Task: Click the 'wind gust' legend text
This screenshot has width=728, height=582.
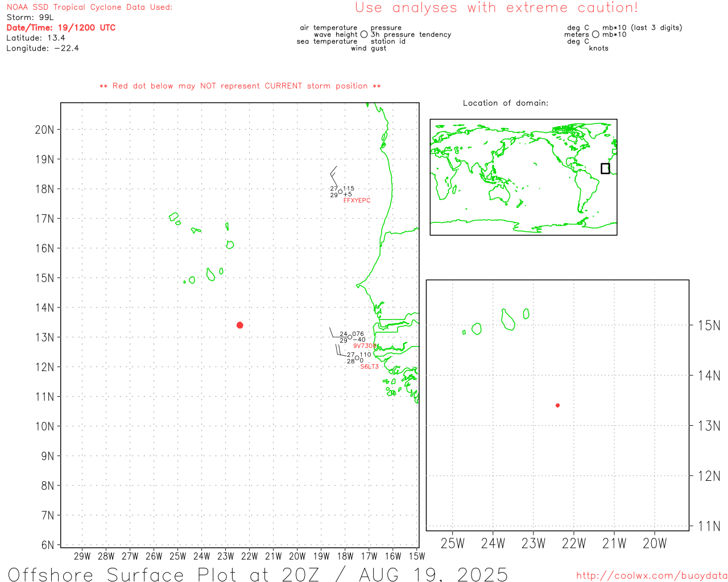Action: tap(369, 48)
